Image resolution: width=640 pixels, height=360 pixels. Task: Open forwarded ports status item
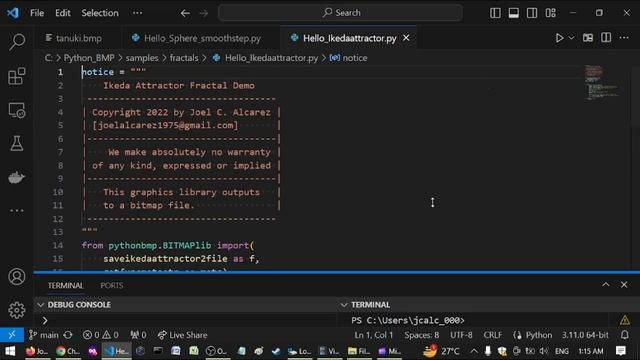coord(138,335)
